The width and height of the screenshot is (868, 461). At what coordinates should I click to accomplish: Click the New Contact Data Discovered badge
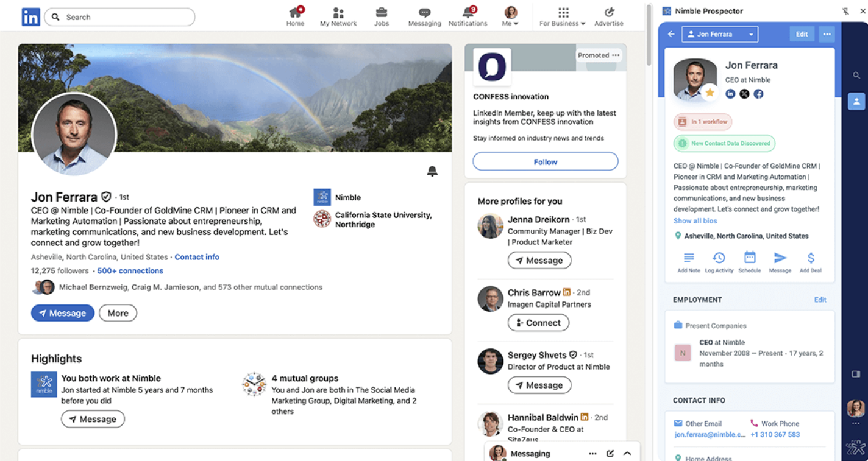pyautogui.click(x=724, y=143)
